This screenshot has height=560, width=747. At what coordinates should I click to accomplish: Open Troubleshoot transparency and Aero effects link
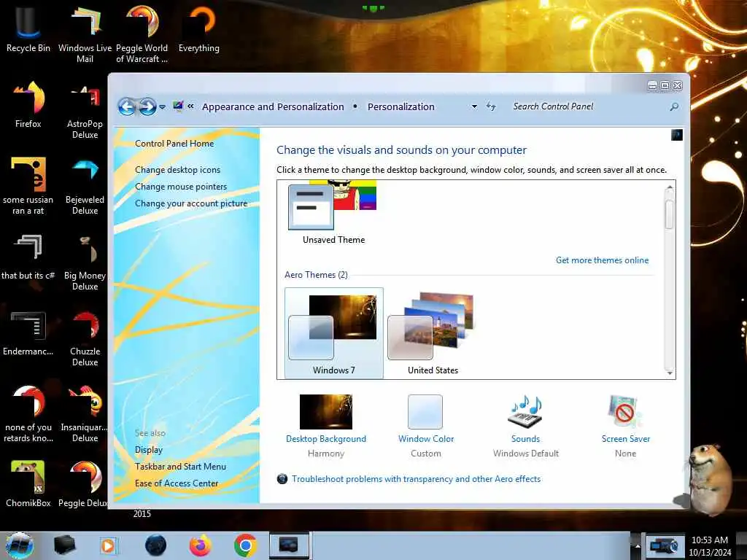point(416,479)
